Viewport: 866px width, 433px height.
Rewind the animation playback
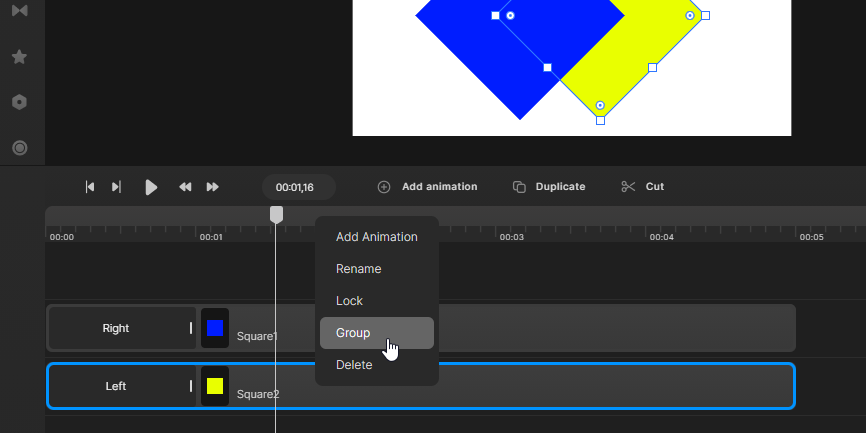[185, 187]
